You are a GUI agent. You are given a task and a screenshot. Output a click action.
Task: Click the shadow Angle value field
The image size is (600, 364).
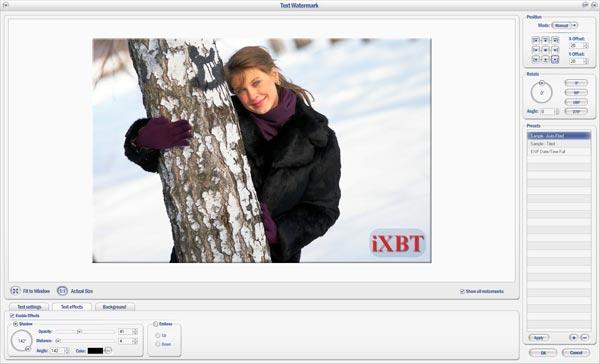(x=57, y=351)
